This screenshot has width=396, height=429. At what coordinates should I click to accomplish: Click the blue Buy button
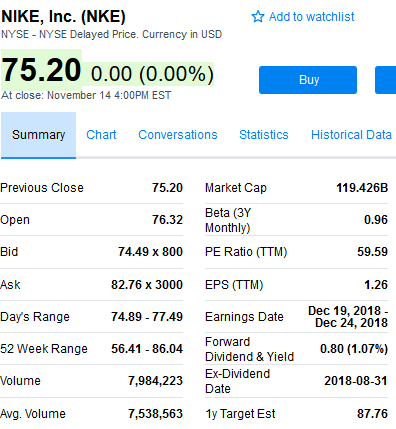(308, 80)
